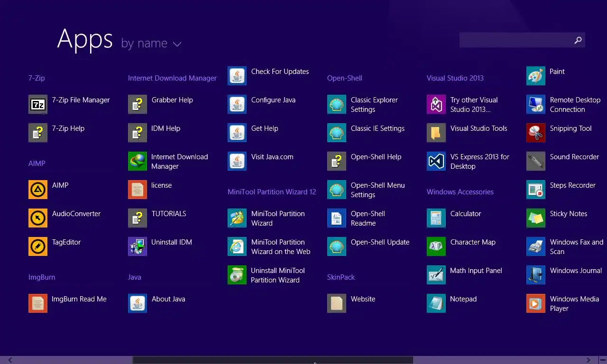Click the scrollbar right arrow

click(588, 360)
